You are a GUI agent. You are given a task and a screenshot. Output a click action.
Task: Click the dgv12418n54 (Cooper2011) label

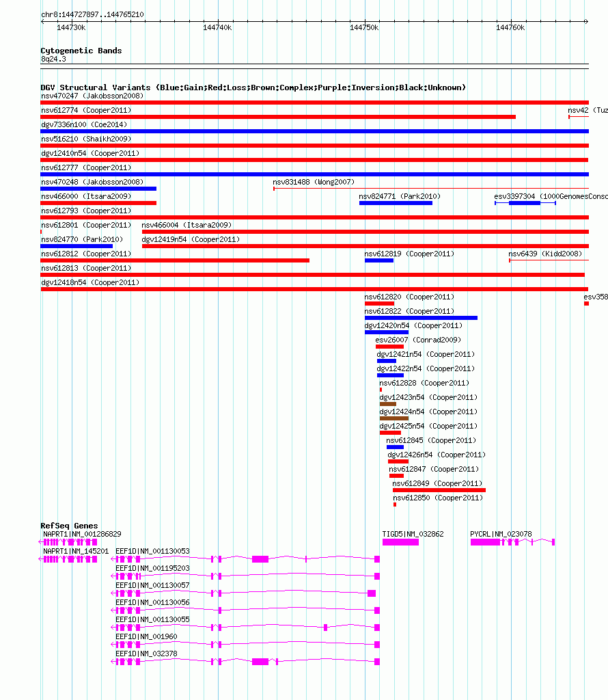[x=90, y=282]
